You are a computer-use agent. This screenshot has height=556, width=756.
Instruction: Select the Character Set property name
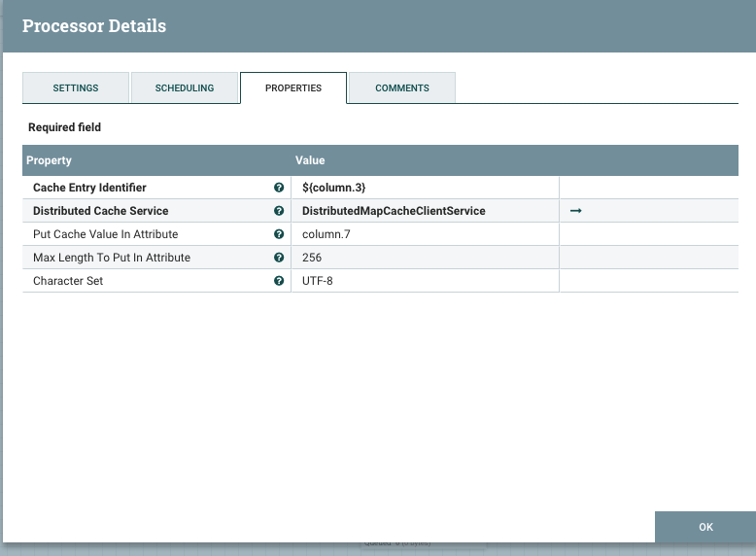[68, 281]
